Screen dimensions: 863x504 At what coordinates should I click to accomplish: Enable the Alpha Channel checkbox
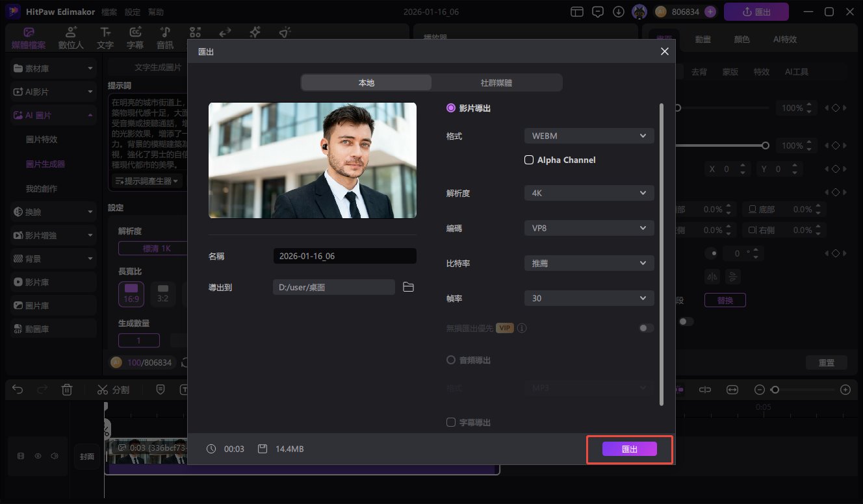pyautogui.click(x=528, y=159)
